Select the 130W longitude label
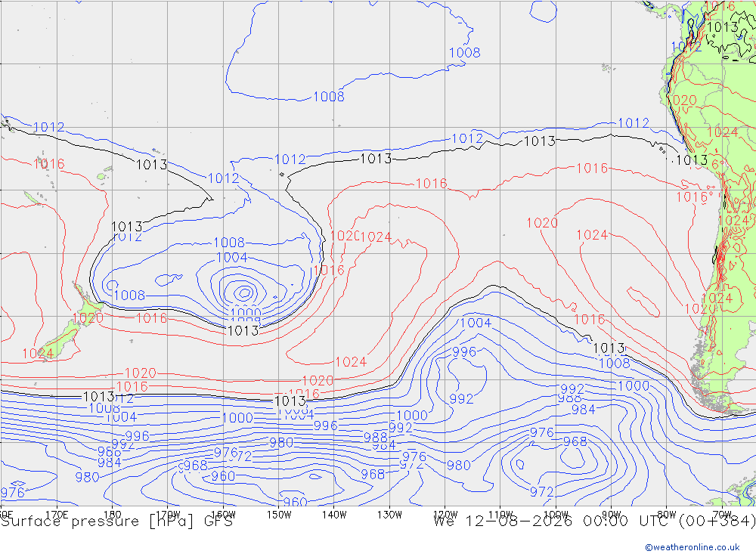Image resolution: width=756 pixels, height=554 pixels. (389, 515)
